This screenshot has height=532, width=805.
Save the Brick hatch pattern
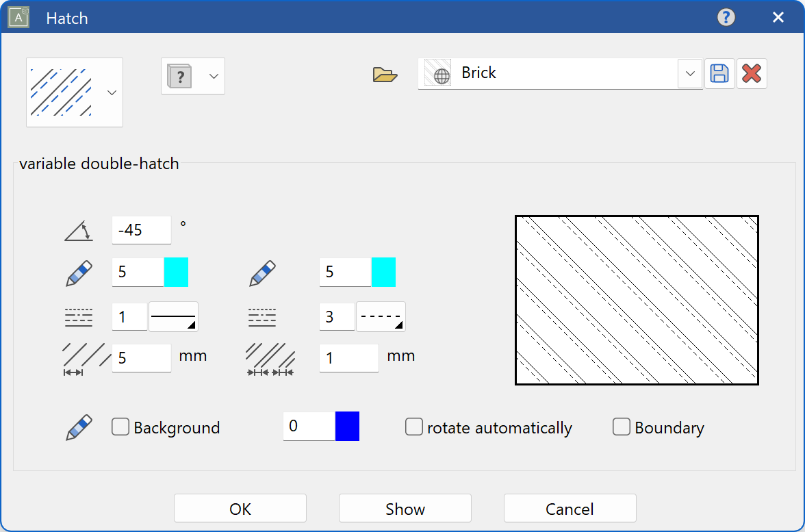click(x=719, y=73)
